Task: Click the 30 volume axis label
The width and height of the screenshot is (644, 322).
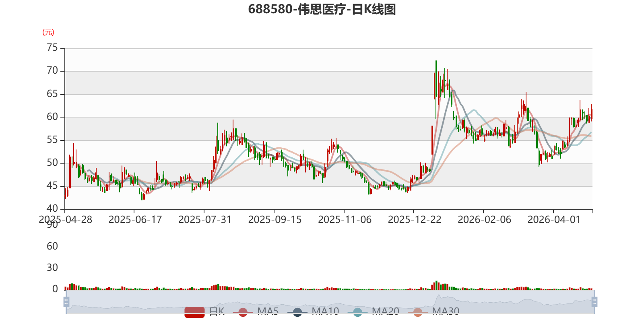Action: (x=52, y=268)
